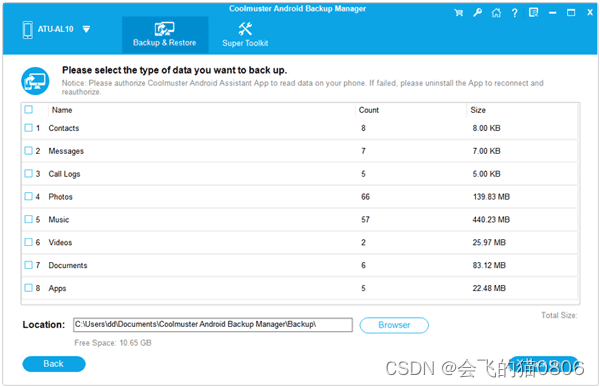This screenshot has height=387, width=600.
Task: Switch to the Backup & Restore tab
Action: coord(165,35)
